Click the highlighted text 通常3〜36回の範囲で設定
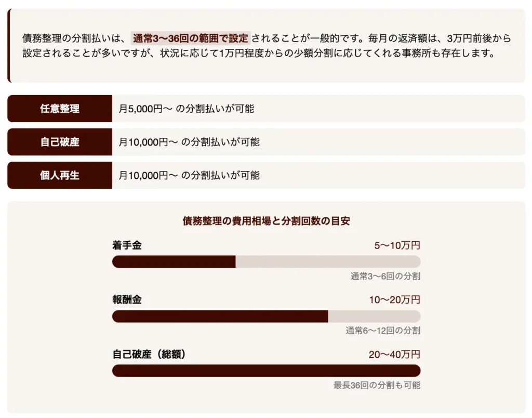The image size is (532, 418). pos(191,38)
